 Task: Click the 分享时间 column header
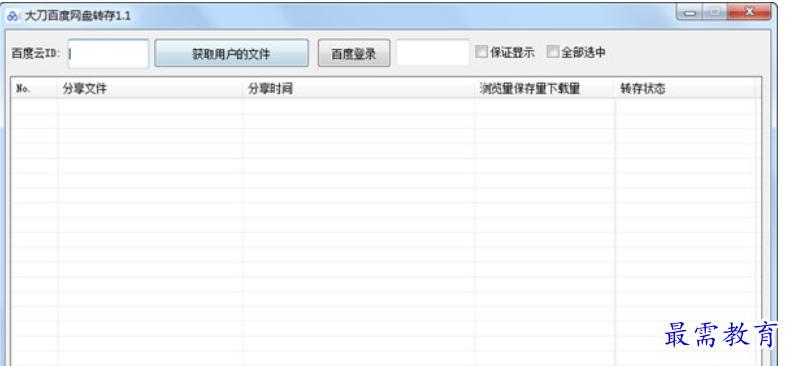[x=359, y=89]
